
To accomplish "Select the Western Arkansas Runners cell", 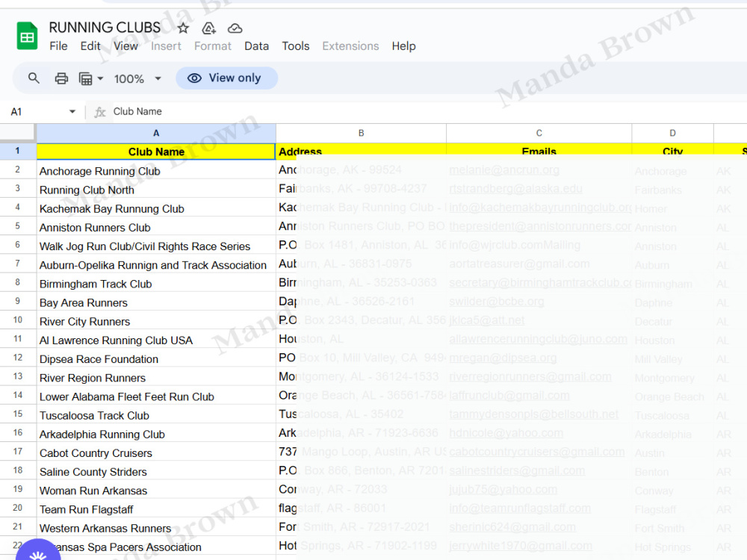I will tap(156, 528).
